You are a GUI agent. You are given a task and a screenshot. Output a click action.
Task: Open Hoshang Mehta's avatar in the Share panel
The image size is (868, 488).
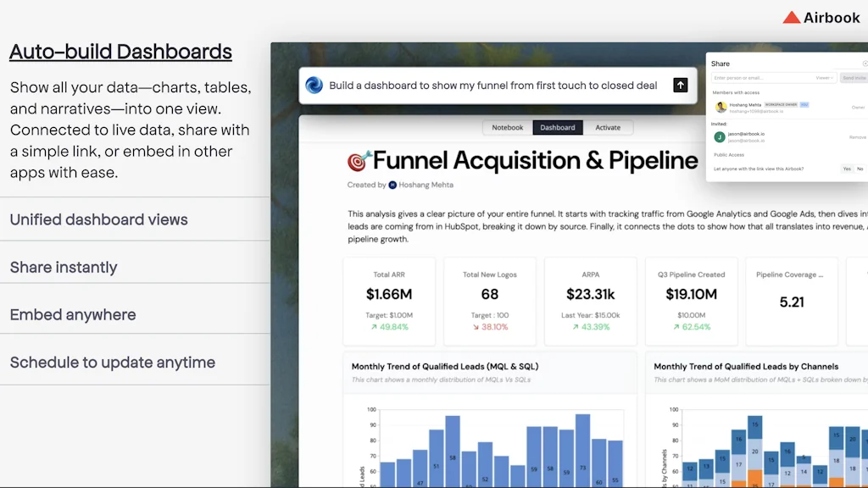click(x=721, y=107)
